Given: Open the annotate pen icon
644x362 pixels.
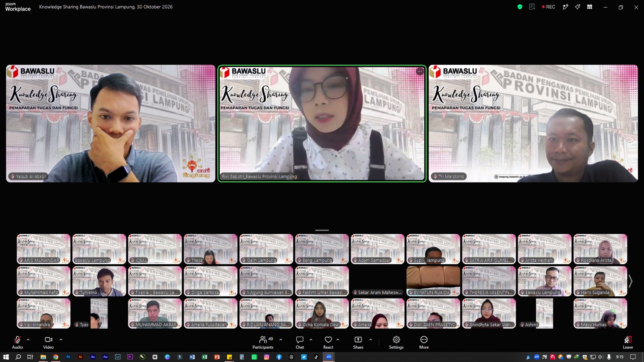Looking at the screenshot, I should pyautogui.click(x=566, y=7).
